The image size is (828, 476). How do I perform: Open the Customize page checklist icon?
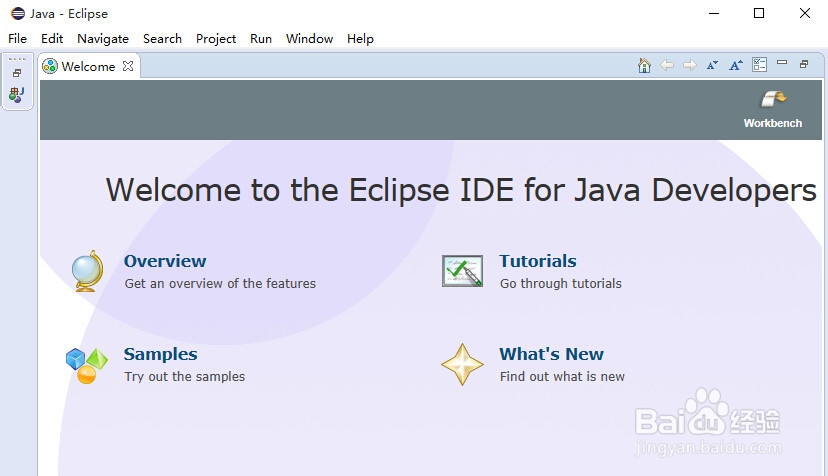coord(760,65)
